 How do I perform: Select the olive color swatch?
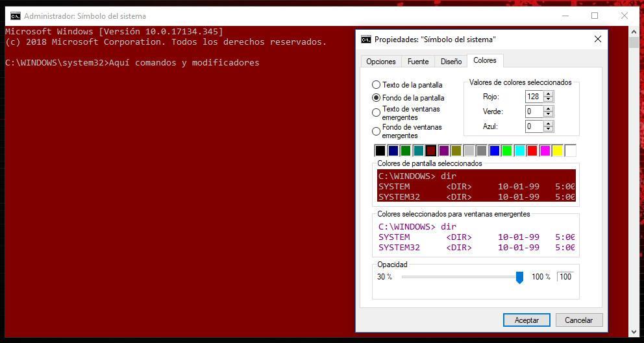tap(456, 150)
